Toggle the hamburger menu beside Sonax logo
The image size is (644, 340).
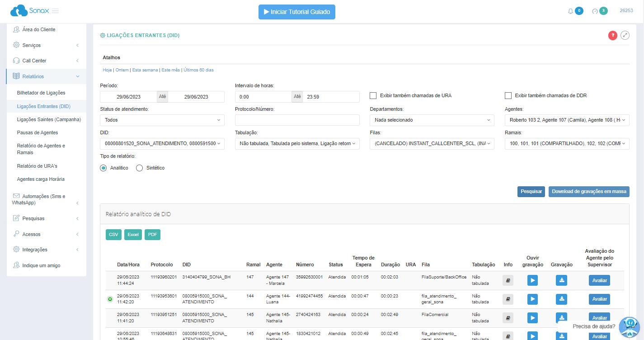click(55, 11)
